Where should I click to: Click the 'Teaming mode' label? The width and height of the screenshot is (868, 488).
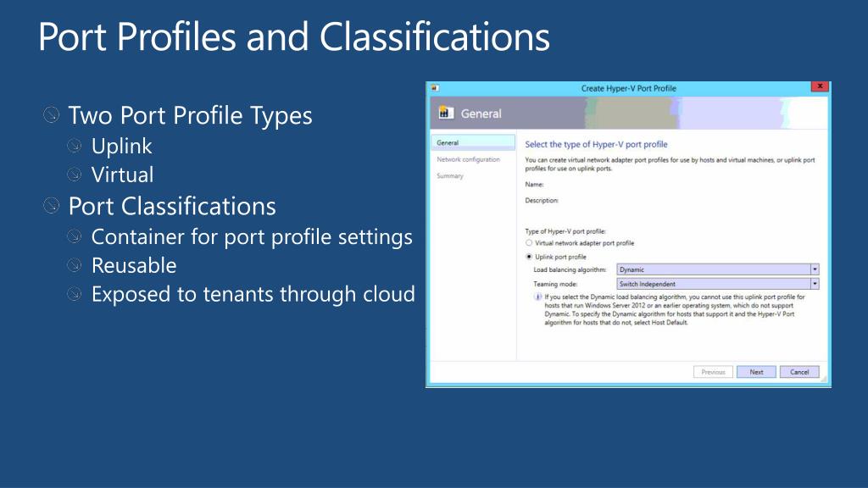pyautogui.click(x=555, y=284)
